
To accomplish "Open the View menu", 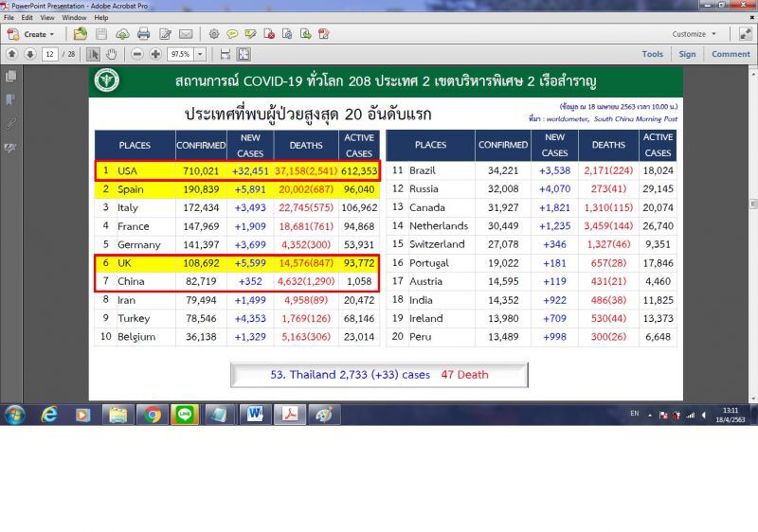I will point(47,17).
